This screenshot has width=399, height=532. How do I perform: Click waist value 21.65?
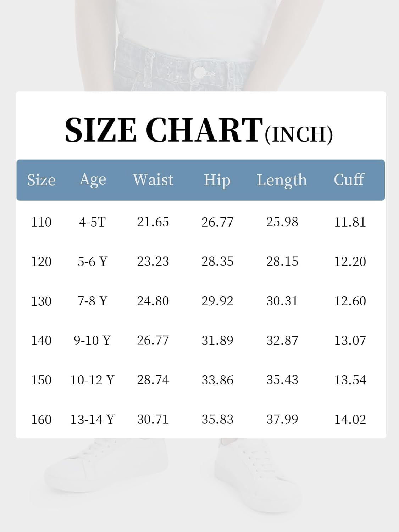[153, 222]
